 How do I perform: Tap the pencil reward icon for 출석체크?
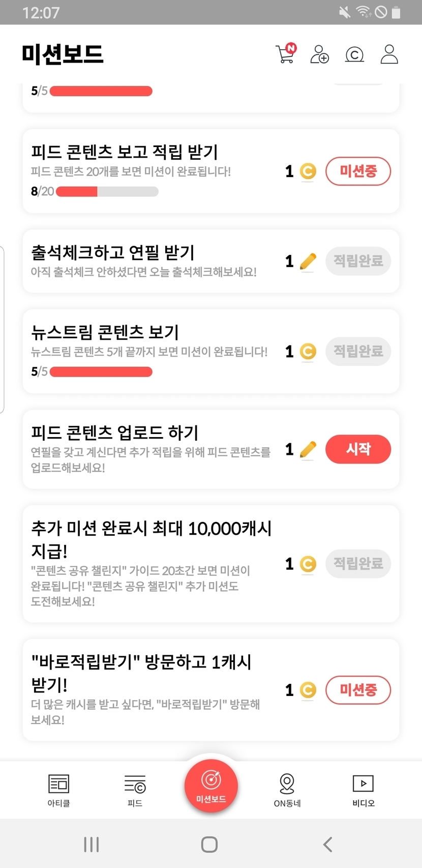click(308, 262)
